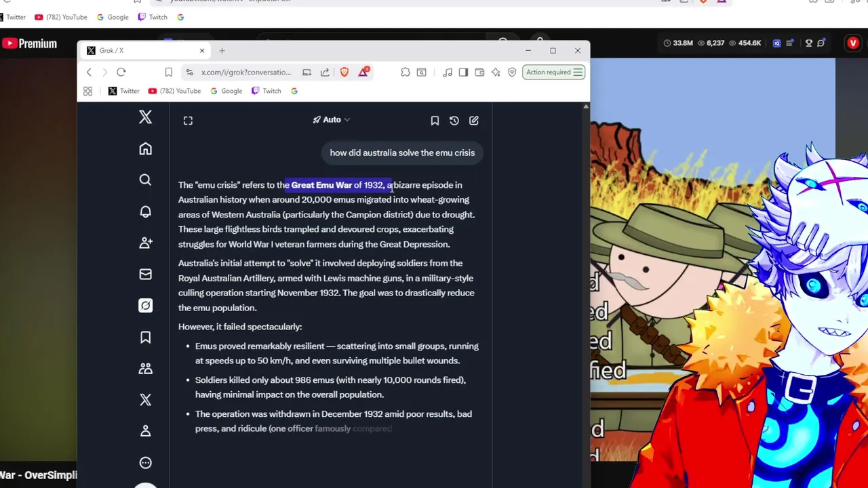Screen dimensions: 868x488
Task: Open the Twitter bookmark in Grok window
Action: [123, 91]
